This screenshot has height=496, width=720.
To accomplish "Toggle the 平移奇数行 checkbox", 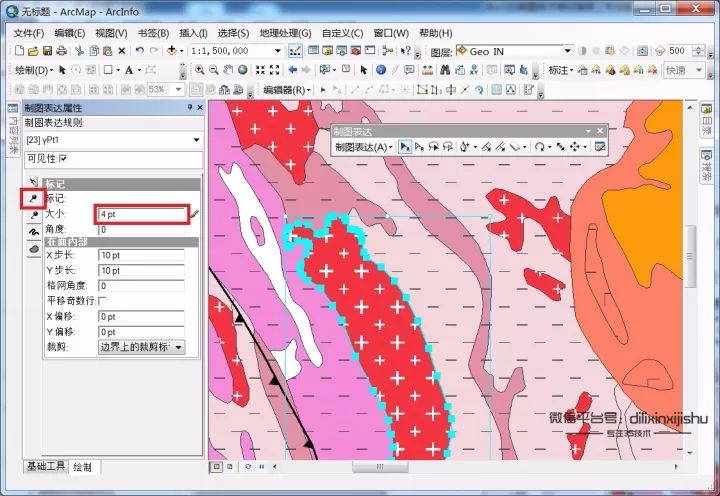I will [102, 301].
